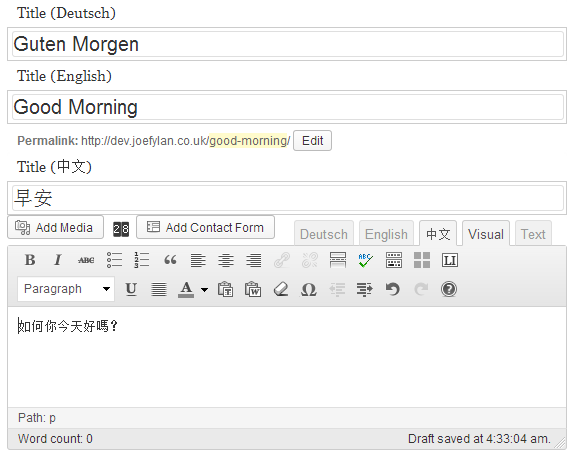
Task: Click the Deutsch title field 'Guten Morgen'
Action: pyautogui.click(x=288, y=44)
